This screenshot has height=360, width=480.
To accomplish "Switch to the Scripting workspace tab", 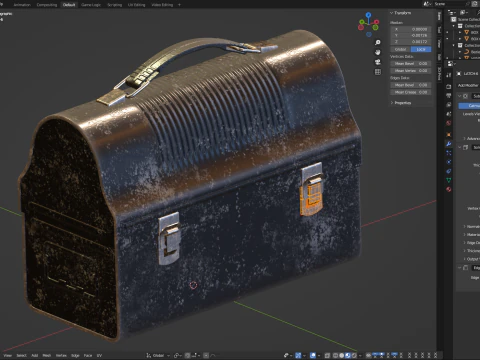I will (114, 5).
